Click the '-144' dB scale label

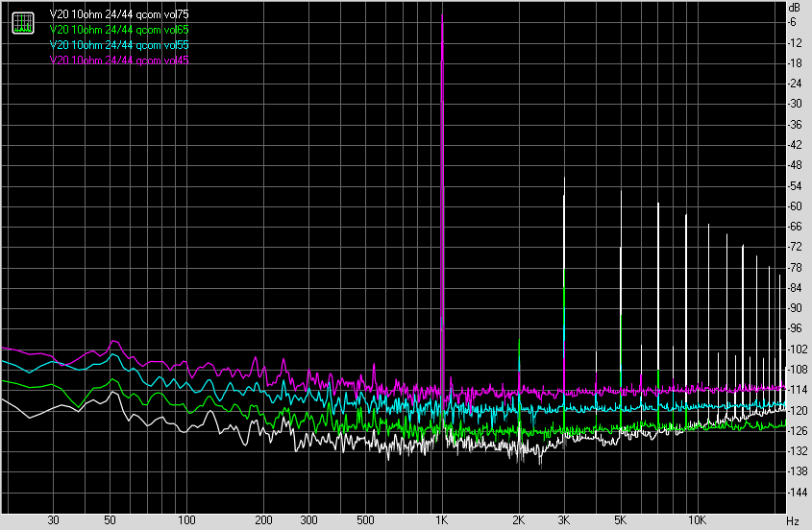(797, 492)
